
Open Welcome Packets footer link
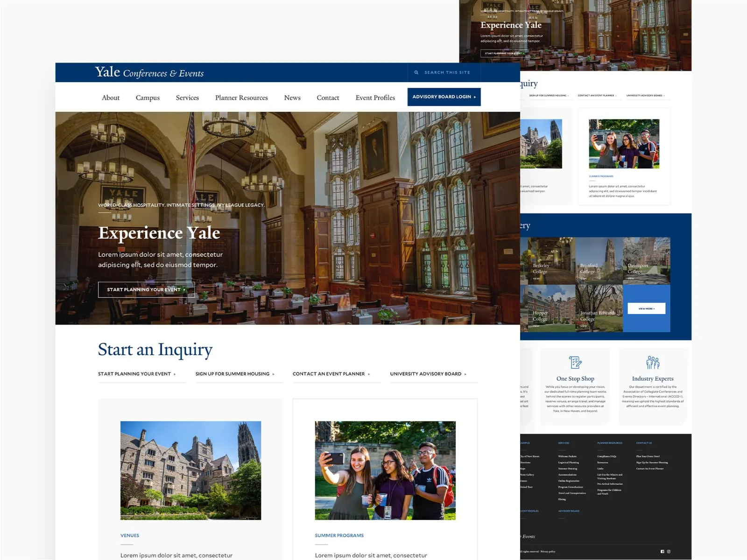567,456
